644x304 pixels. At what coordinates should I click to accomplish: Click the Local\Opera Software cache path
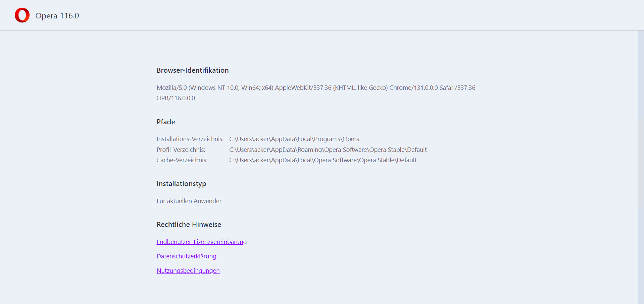tap(323, 160)
